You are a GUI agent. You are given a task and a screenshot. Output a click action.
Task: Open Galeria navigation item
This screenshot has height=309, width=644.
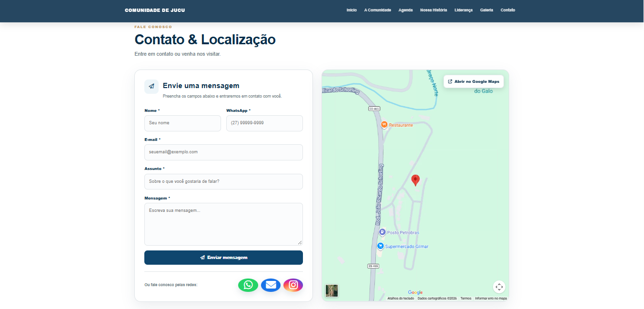point(486,10)
